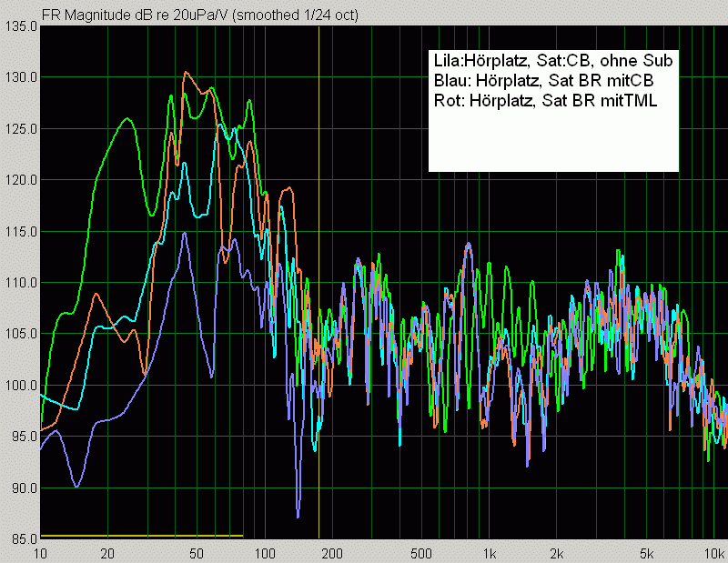Viewport: 728px width, 563px height.
Task: Click the 100.0 y-axis label
Action: point(21,386)
